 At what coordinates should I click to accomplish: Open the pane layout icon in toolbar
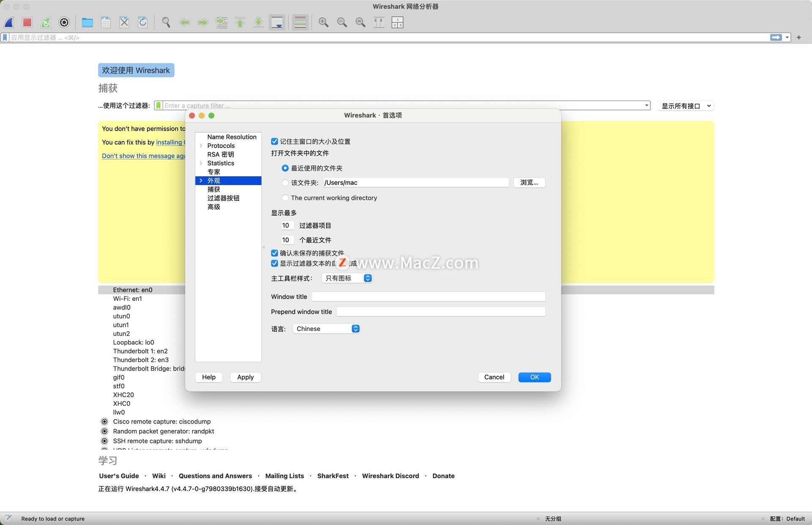click(398, 22)
